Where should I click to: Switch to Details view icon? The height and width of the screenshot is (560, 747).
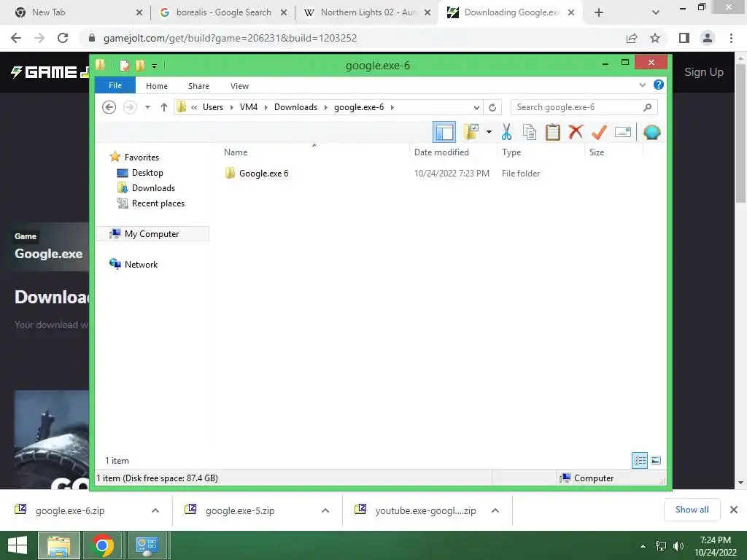point(640,460)
